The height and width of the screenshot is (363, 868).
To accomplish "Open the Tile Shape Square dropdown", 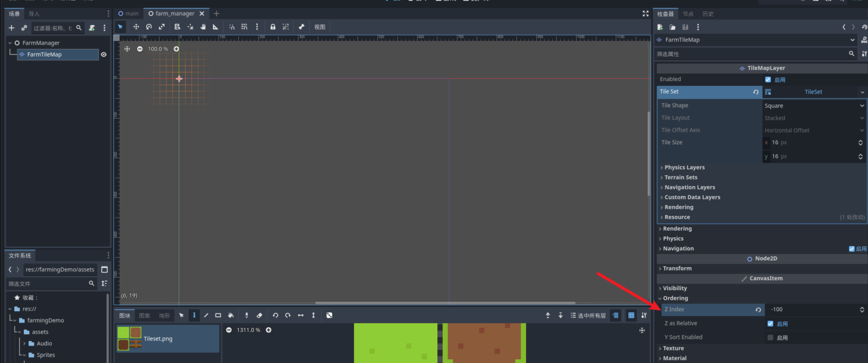I will click(x=814, y=106).
